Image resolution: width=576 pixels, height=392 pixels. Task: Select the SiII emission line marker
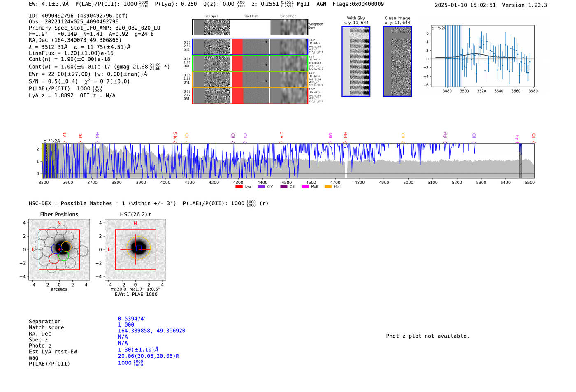pyautogui.click(x=81, y=137)
